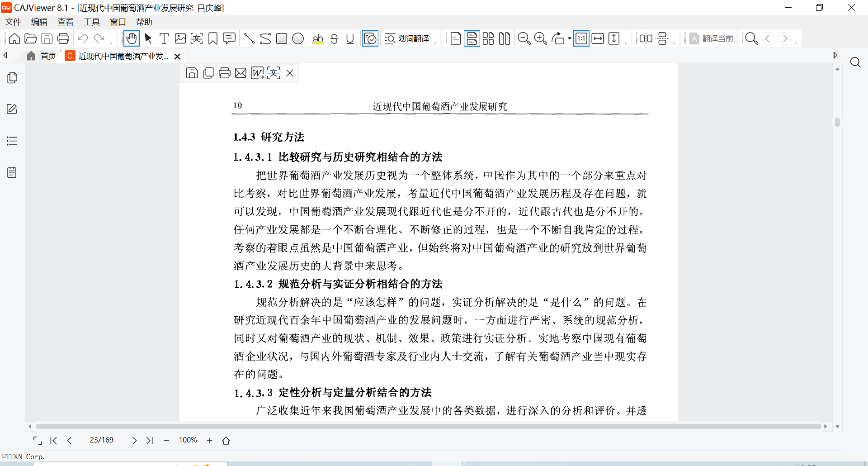Screen dimensions: 868x466
Task: Click the zoom in magnifier icon
Action: [541, 39]
